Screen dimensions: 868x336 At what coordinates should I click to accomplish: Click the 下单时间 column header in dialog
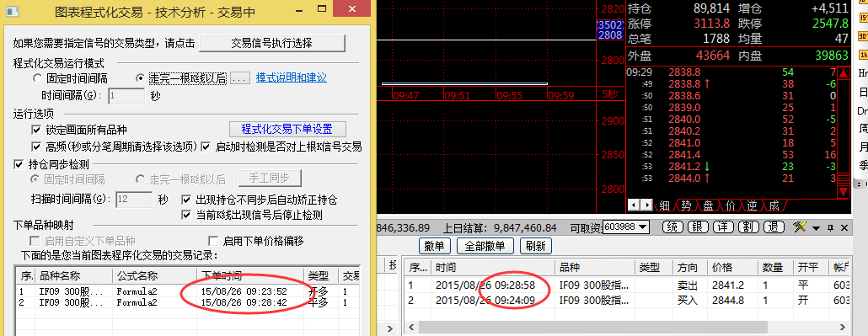[250, 275]
